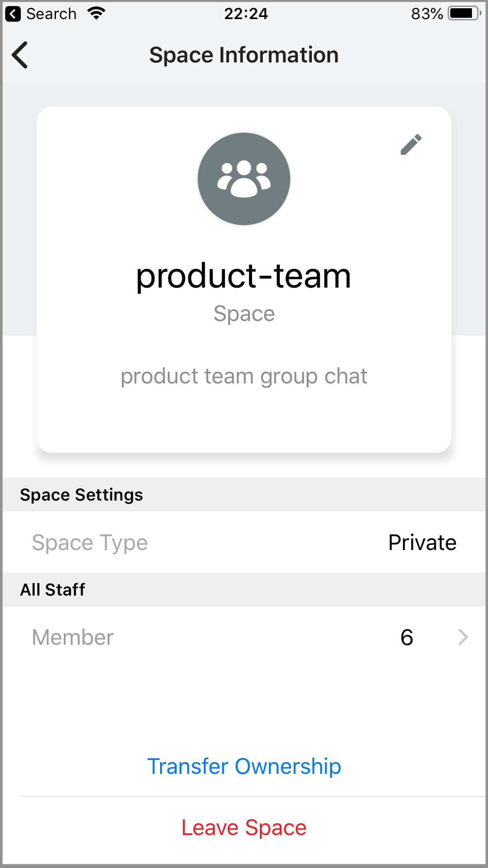Select the product team group chat description
This screenshot has width=488, height=868.
tap(244, 376)
